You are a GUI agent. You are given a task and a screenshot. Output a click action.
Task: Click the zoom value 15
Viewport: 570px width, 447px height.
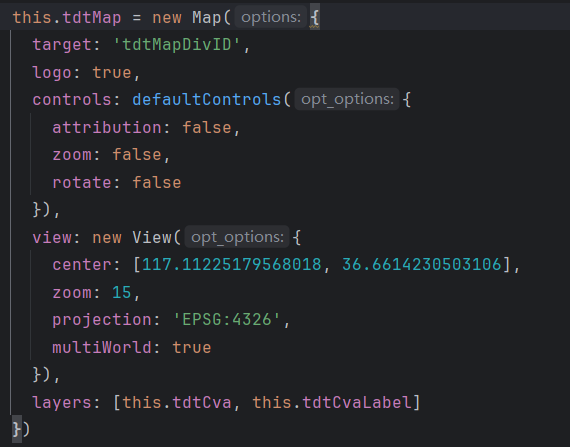(121, 293)
